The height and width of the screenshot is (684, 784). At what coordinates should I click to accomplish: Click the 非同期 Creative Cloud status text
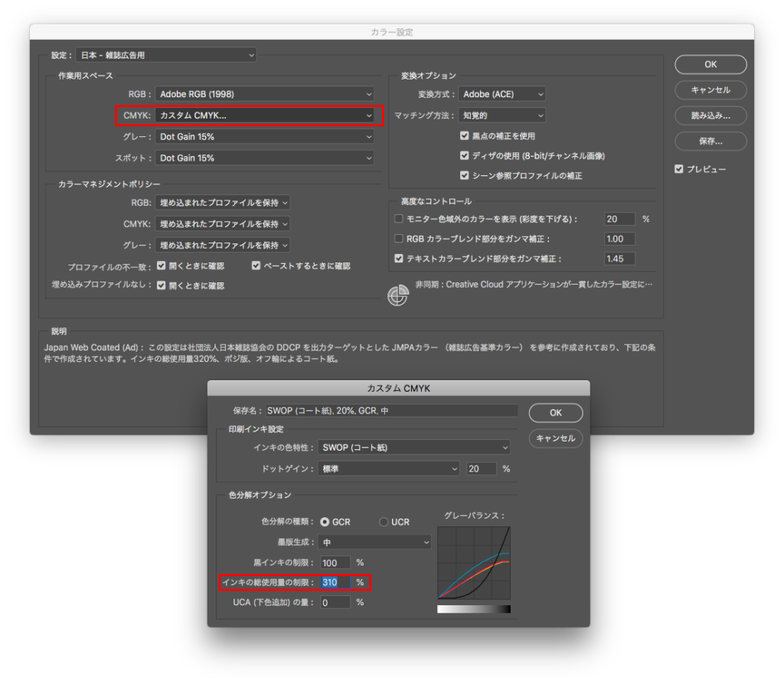click(x=534, y=285)
